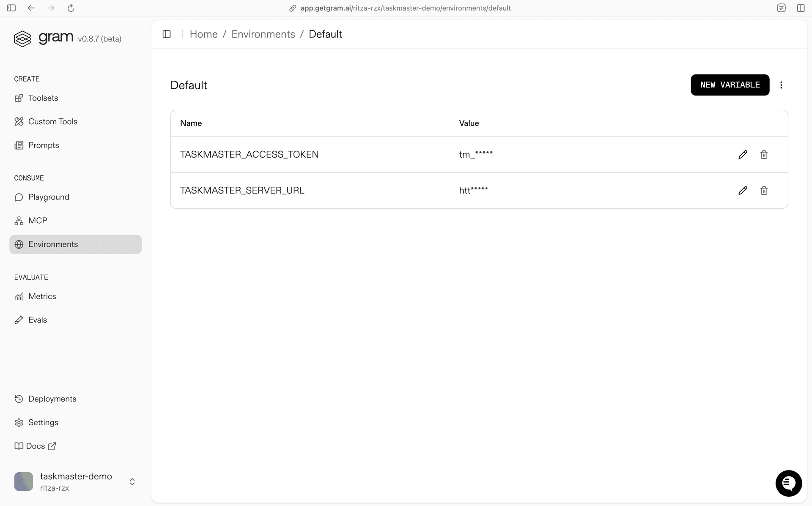Open the Docs external link
Viewport: 812px width, 506px height.
point(35,446)
